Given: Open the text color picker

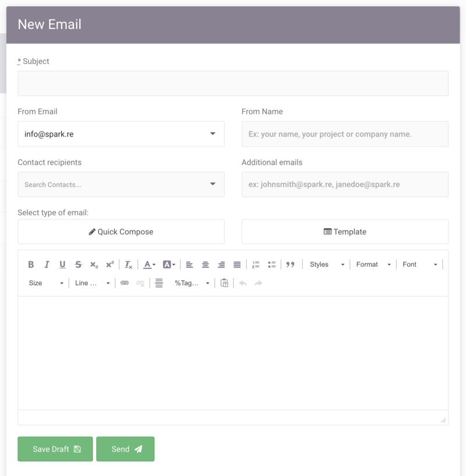Looking at the screenshot, I should [149, 264].
